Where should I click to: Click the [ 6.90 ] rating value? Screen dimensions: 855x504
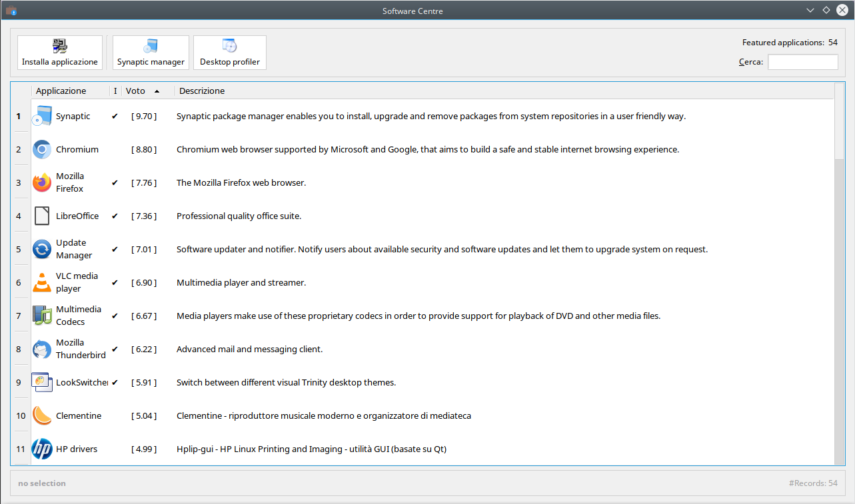coord(144,282)
